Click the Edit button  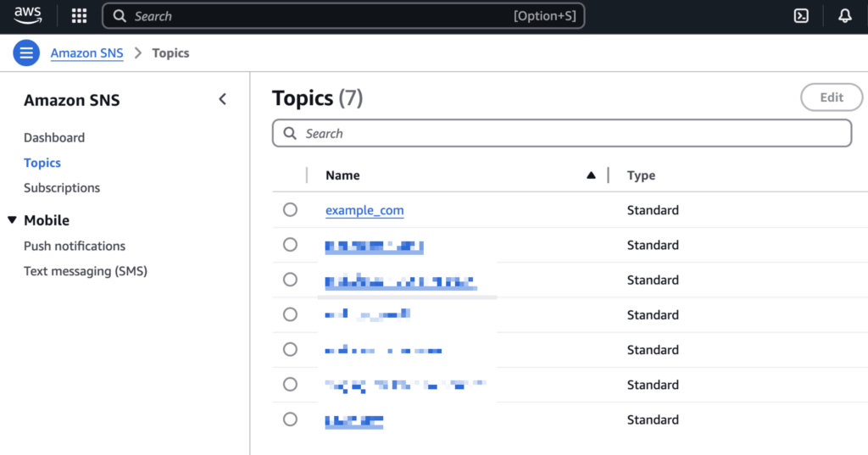831,97
